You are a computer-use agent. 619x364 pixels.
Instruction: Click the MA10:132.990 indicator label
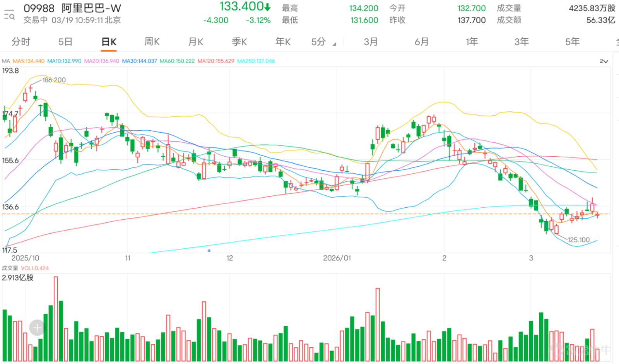(64, 61)
